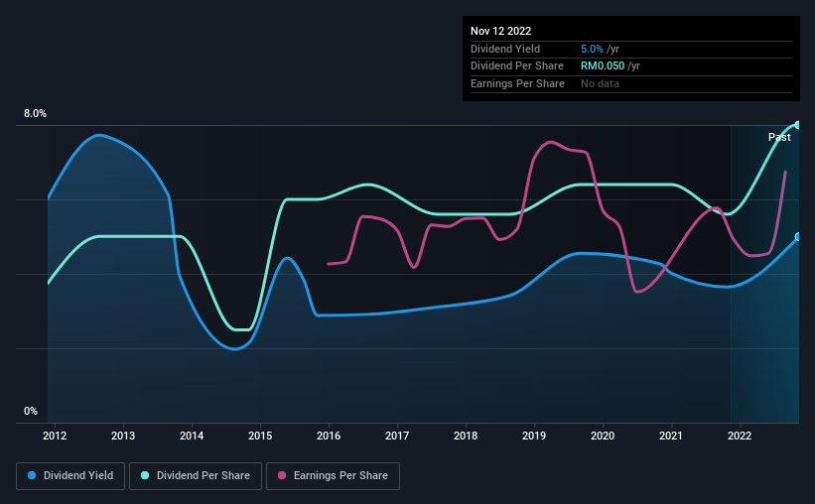Image resolution: width=815 pixels, height=504 pixels.
Task: Click the blue Dividend Yield legend dot
Action: (x=32, y=475)
